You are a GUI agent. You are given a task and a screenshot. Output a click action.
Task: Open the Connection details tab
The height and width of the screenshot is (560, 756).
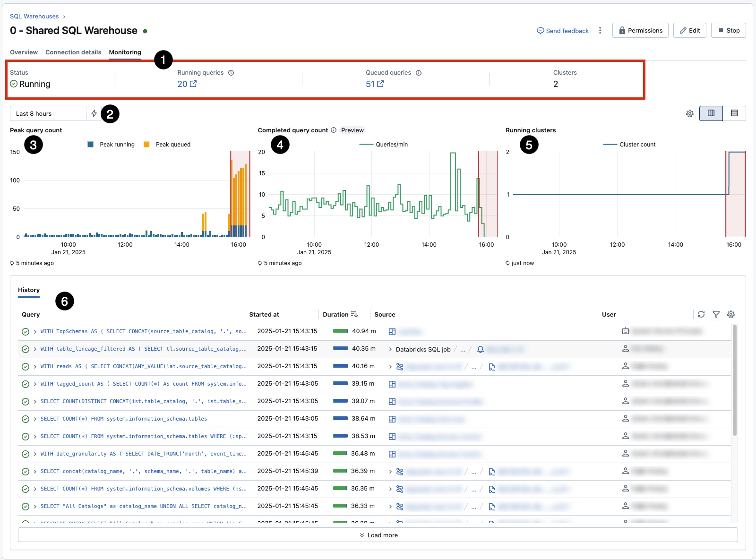coord(73,52)
